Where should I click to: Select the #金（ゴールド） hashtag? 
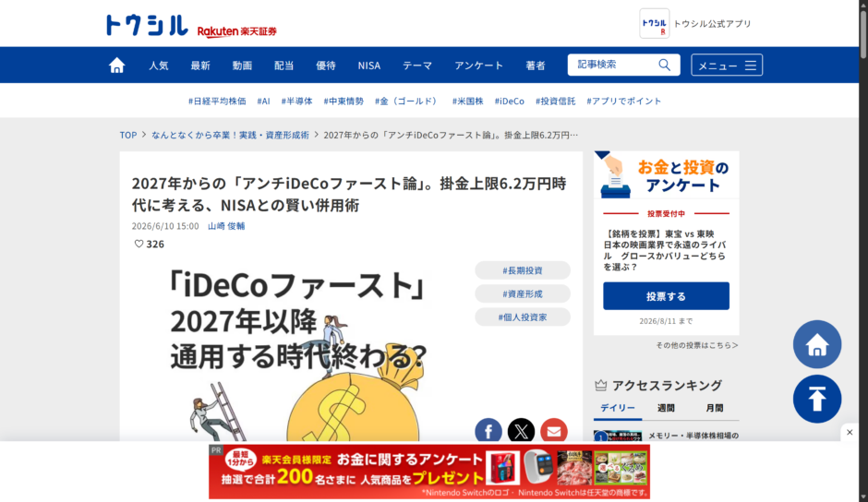[407, 101]
